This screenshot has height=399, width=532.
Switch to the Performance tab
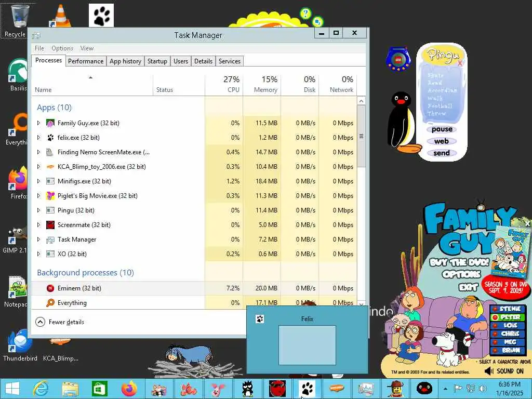click(x=86, y=61)
